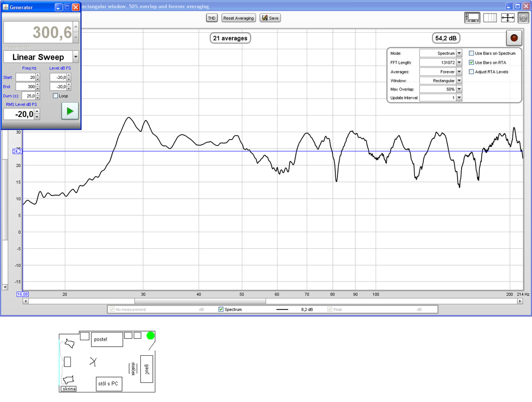Reset the averaging
This screenshot has height=402, width=532.
tap(238, 18)
